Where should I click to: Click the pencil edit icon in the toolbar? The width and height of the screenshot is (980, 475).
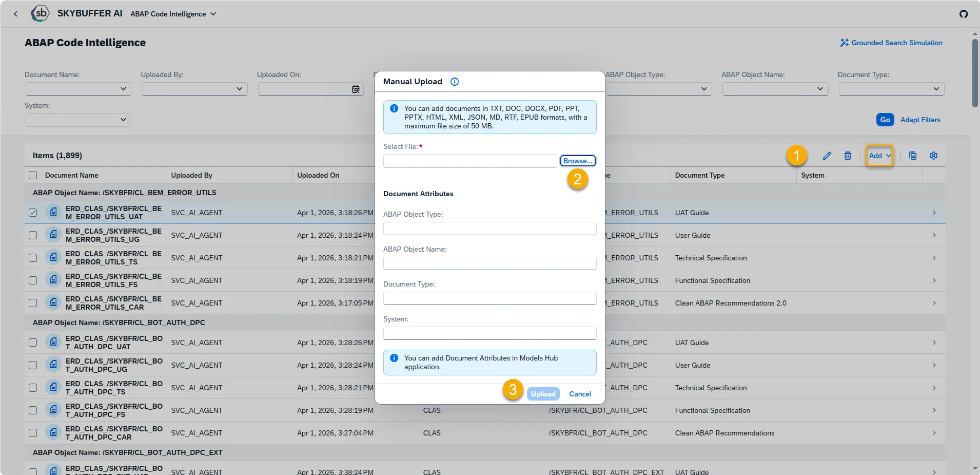pos(827,156)
